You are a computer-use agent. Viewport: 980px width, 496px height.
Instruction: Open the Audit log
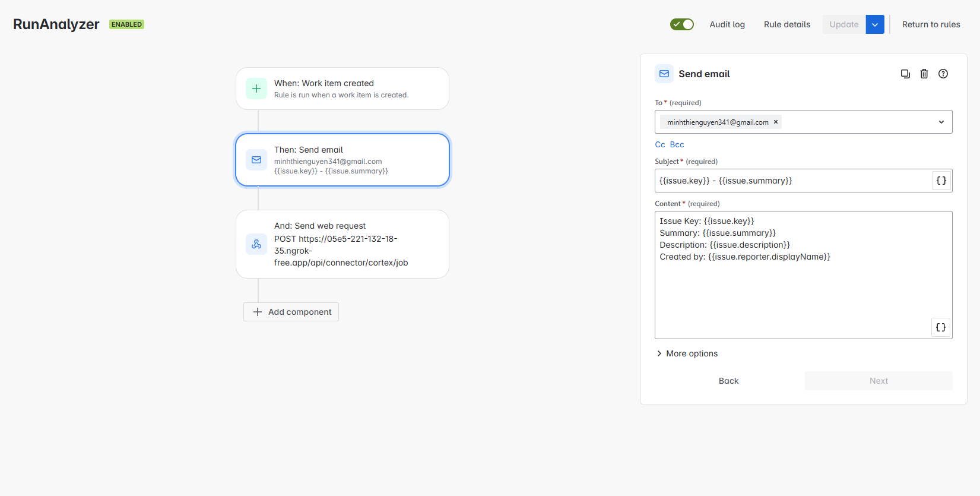[727, 24]
